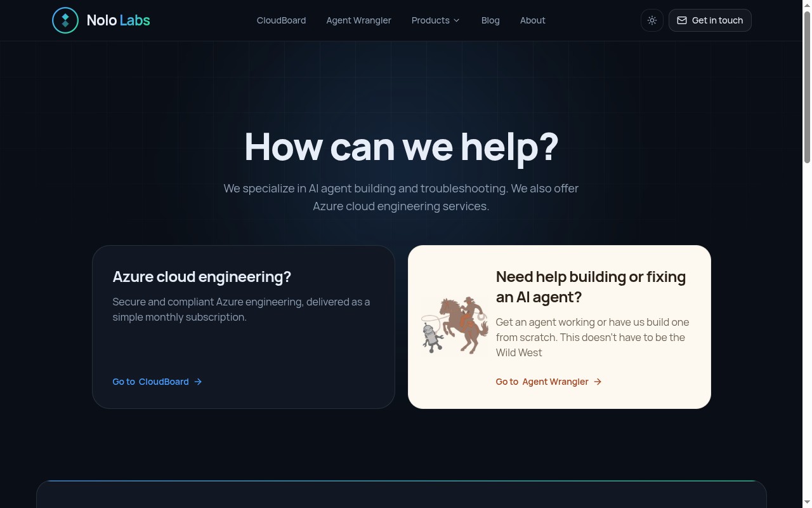This screenshot has height=508, width=812.
Task: Click the arrow icon after CloudBoard link
Action: 198,382
